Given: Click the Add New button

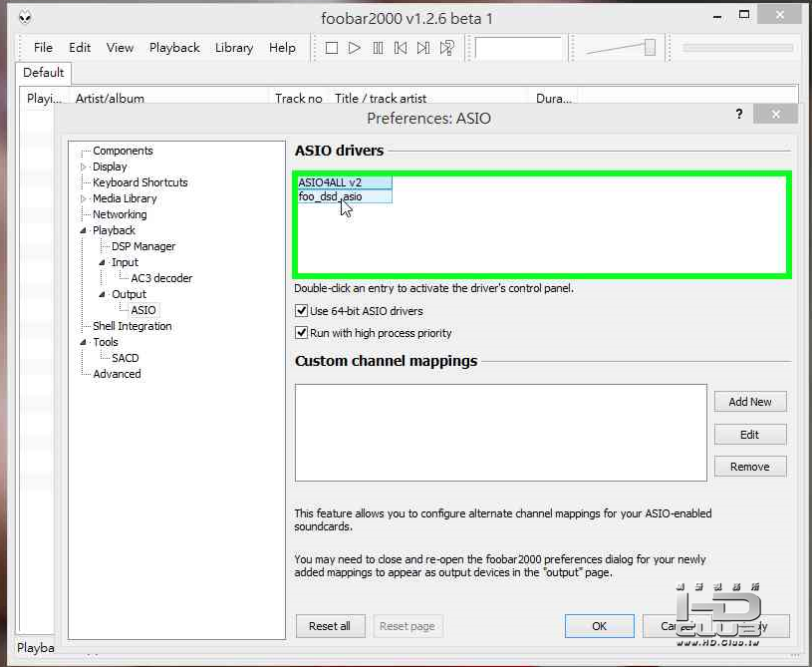Looking at the screenshot, I should click(750, 402).
